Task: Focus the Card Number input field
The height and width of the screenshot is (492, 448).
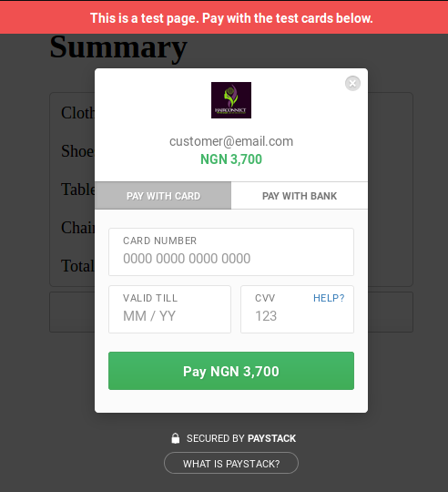Action: (231, 252)
